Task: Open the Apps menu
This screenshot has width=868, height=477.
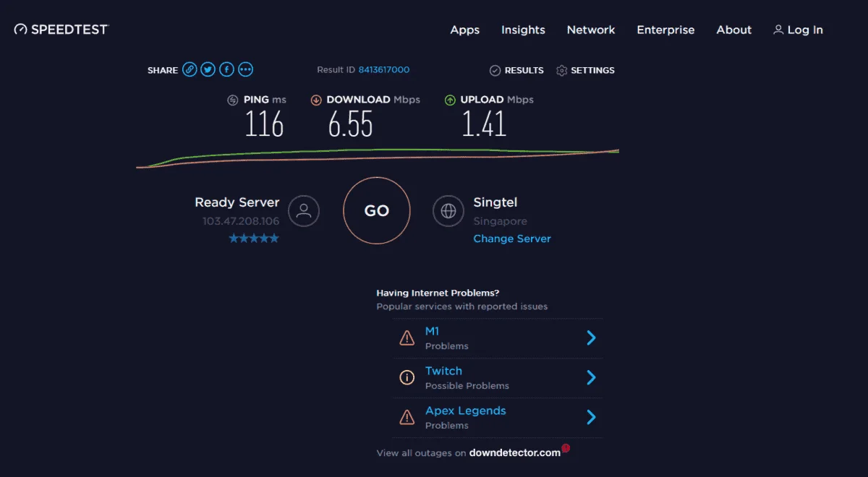Action: (x=464, y=30)
